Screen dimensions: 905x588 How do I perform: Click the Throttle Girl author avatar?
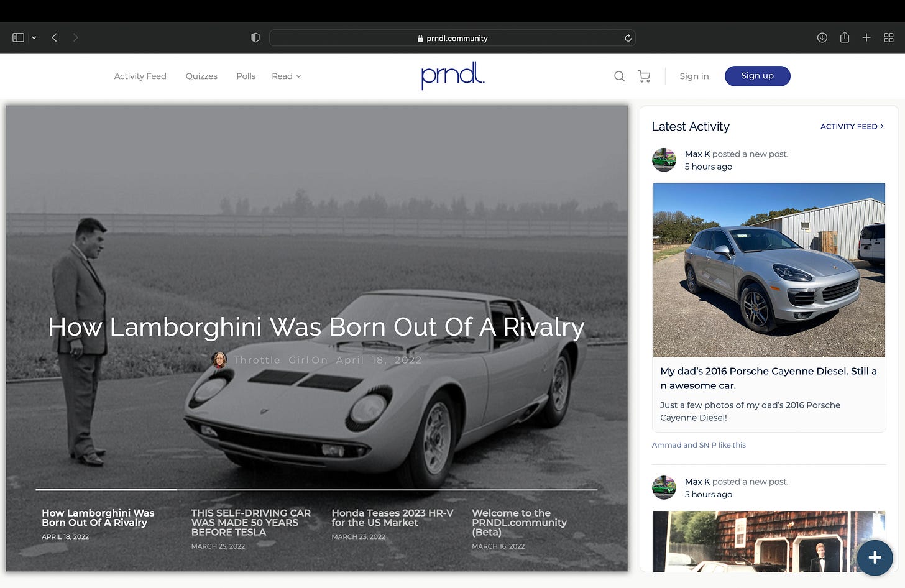click(219, 360)
